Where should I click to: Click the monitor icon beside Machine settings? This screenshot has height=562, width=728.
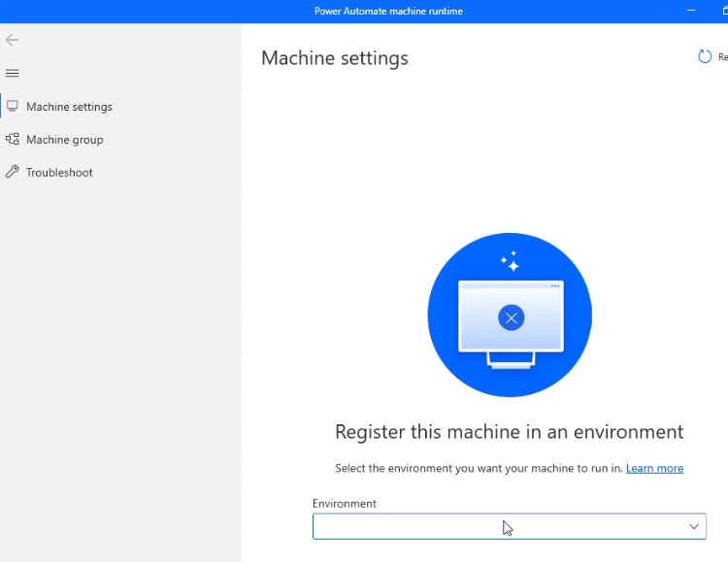coord(13,107)
